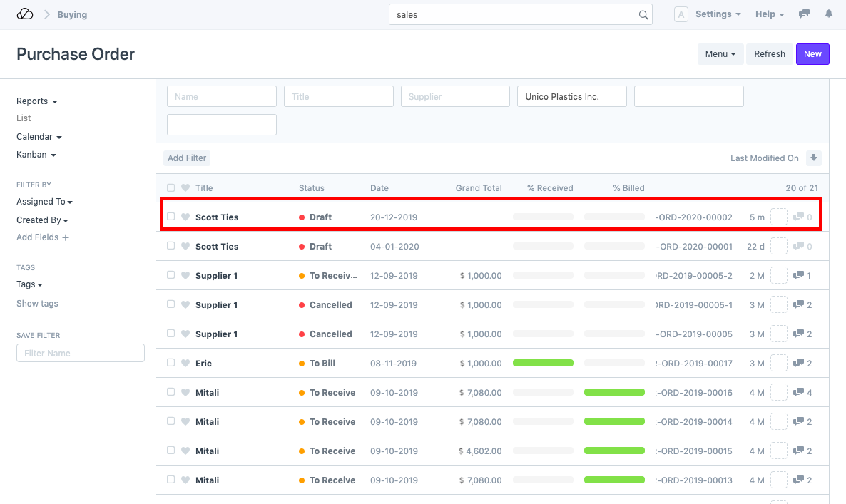This screenshot has width=846, height=504.
Task: Click the cloud home logo icon
Action: click(x=25, y=14)
